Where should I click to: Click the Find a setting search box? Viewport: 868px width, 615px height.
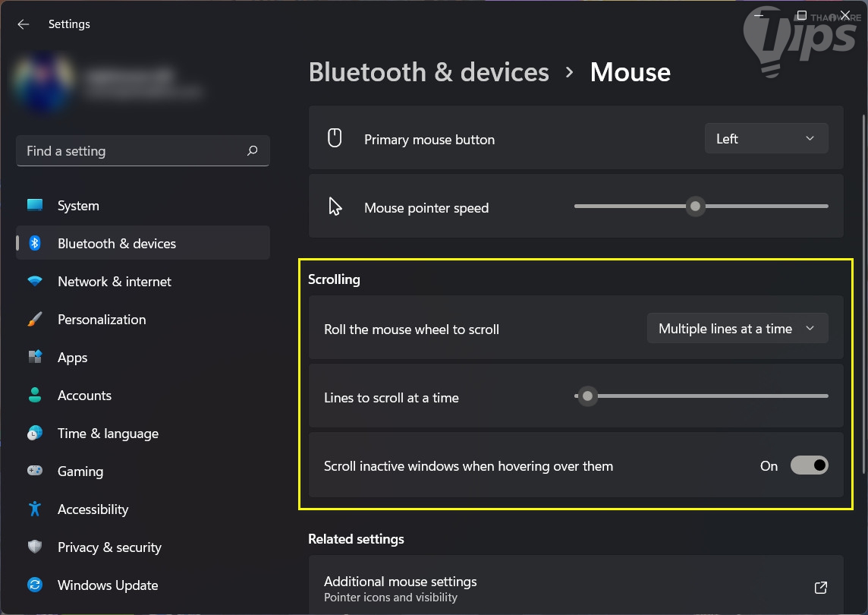tap(133, 151)
